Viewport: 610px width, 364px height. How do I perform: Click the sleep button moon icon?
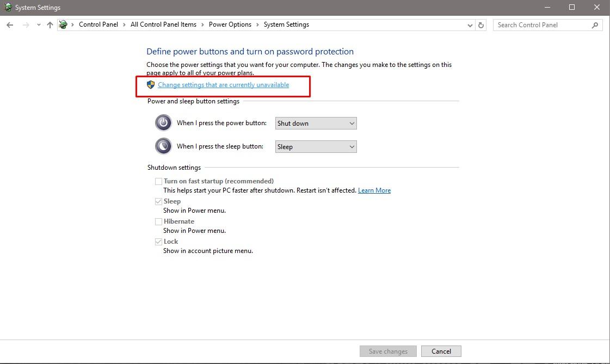click(x=163, y=146)
